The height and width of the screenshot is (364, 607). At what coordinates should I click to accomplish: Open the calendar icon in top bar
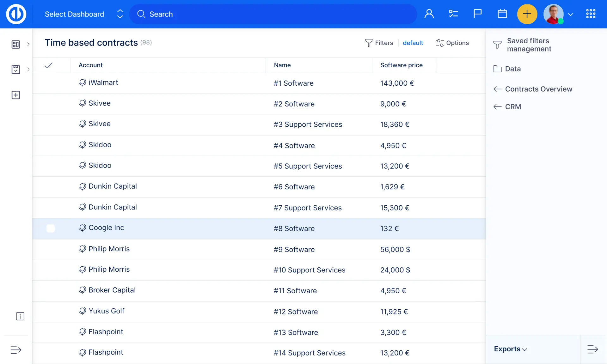[502, 14]
